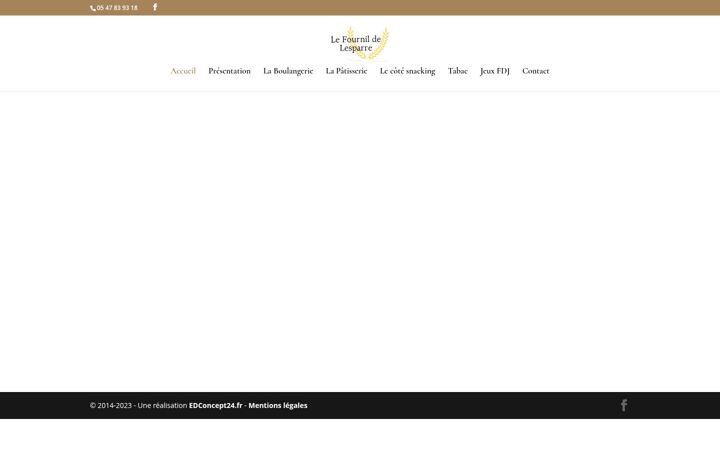Image resolution: width=720 pixels, height=450 pixels.
Task: Open the Facebook icon in top bar
Action: point(155,7)
